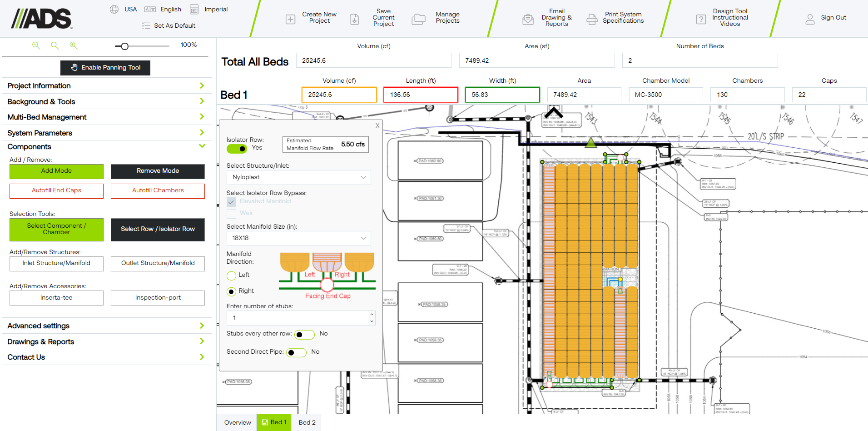Click the Save Current Project icon
Screen dimensions: 868x431
[355, 19]
